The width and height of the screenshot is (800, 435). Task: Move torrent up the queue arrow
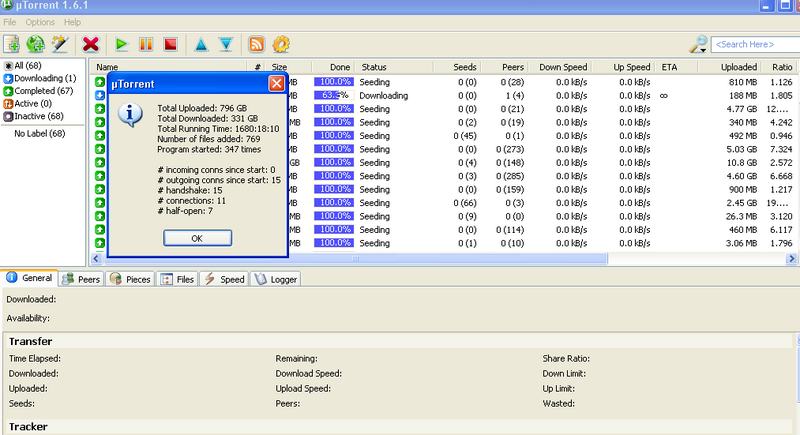point(202,44)
